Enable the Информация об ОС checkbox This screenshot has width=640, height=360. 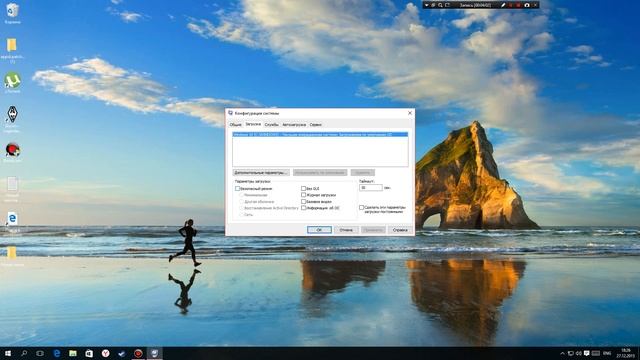click(x=303, y=208)
